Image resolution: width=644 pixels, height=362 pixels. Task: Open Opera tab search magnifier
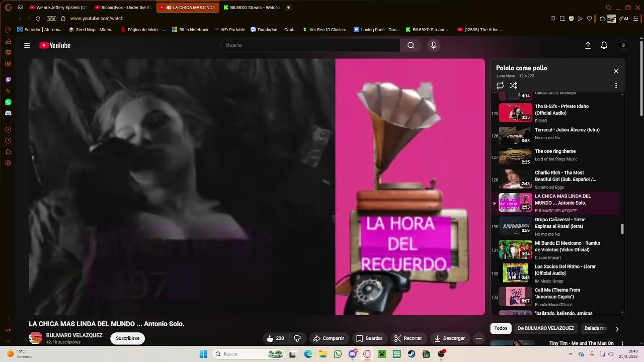pyautogui.click(x=608, y=8)
